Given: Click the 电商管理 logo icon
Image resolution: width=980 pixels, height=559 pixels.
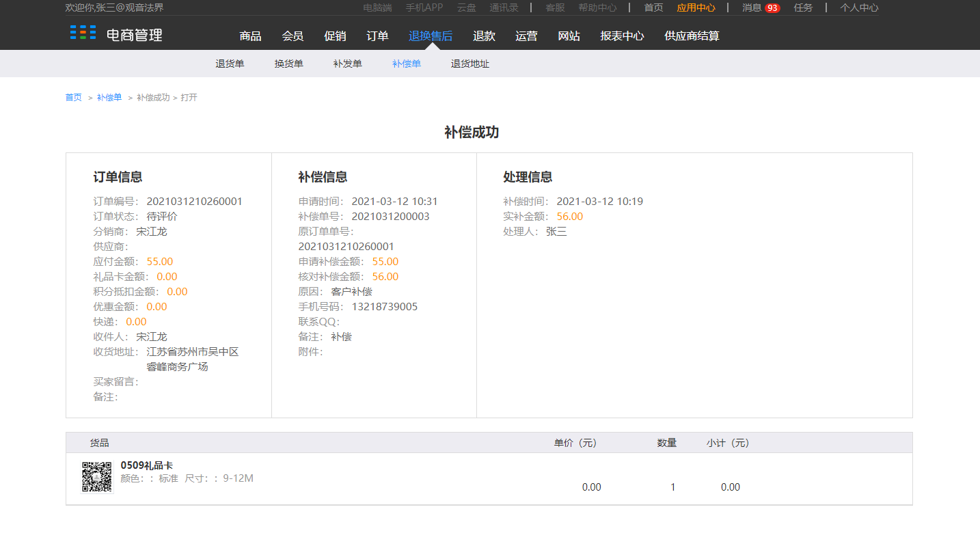Looking at the screenshot, I should tap(83, 33).
